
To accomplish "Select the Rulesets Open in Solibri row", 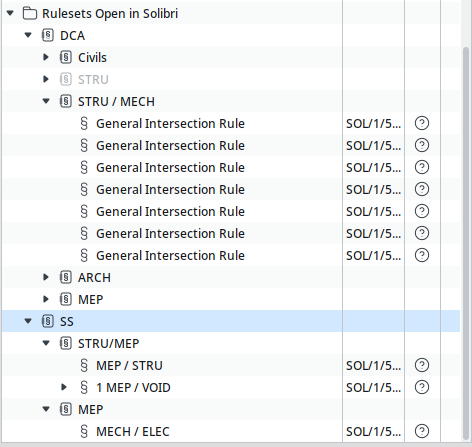I will click(x=231, y=13).
